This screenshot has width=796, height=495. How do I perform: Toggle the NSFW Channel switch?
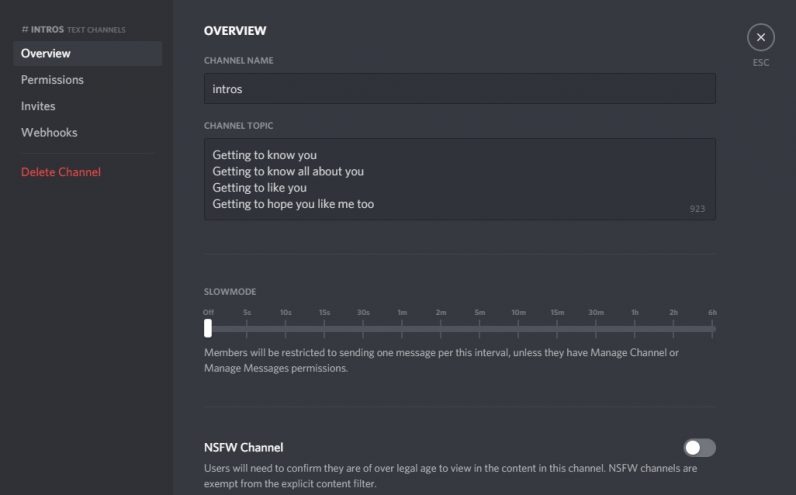(699, 448)
